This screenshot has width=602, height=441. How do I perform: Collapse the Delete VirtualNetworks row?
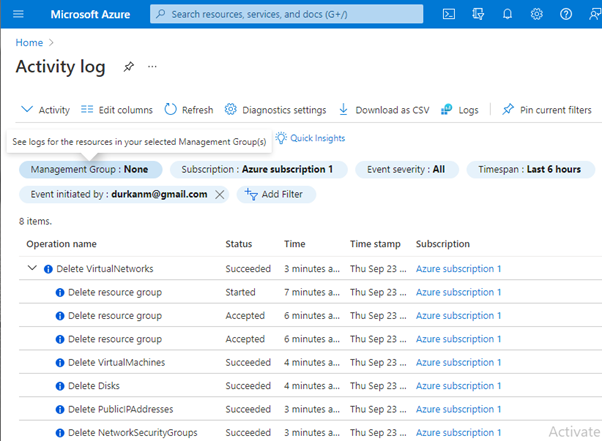(32, 268)
